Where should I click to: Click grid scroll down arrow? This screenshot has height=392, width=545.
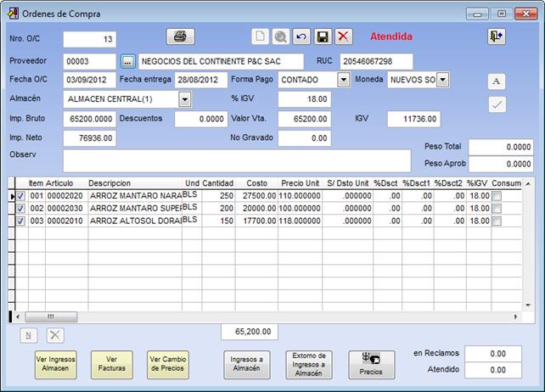(528, 305)
